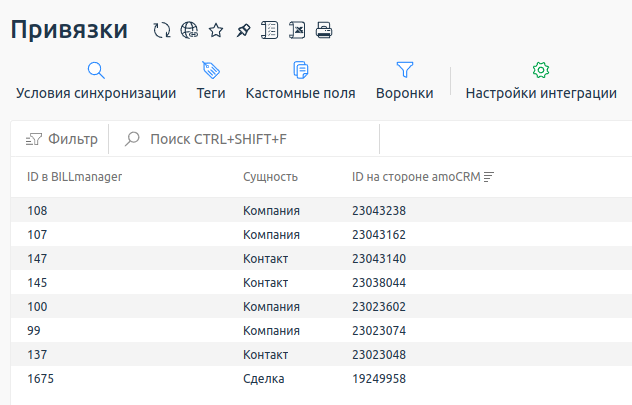The width and height of the screenshot is (632, 405).
Task: Click the refresh icon next to Привязки
Action: pos(161,31)
